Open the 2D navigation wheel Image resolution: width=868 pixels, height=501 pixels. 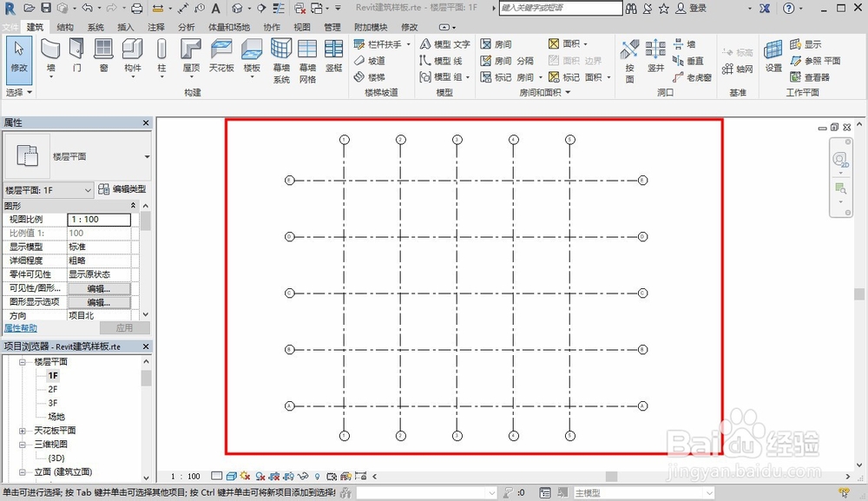click(x=840, y=161)
